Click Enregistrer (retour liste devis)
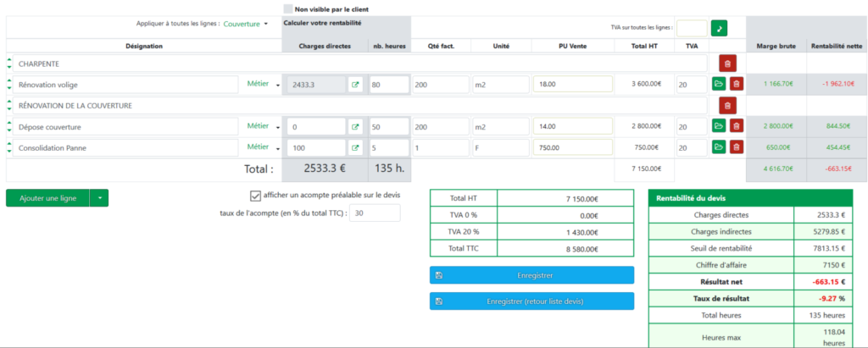The width and height of the screenshot is (868, 348). (x=531, y=301)
